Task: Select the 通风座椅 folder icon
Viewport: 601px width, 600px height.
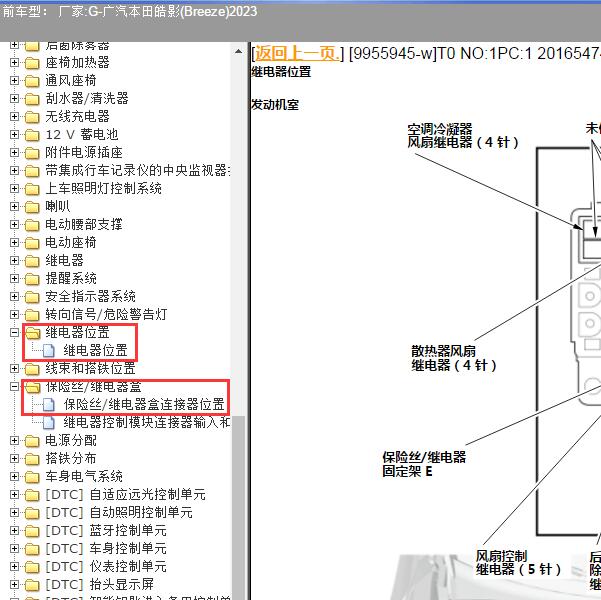Action: 32,81
